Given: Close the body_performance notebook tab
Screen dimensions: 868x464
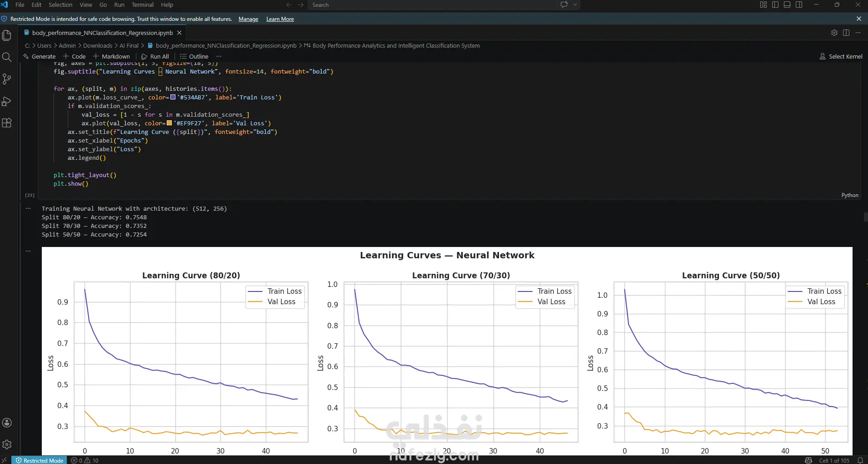Looking at the screenshot, I should click(180, 33).
